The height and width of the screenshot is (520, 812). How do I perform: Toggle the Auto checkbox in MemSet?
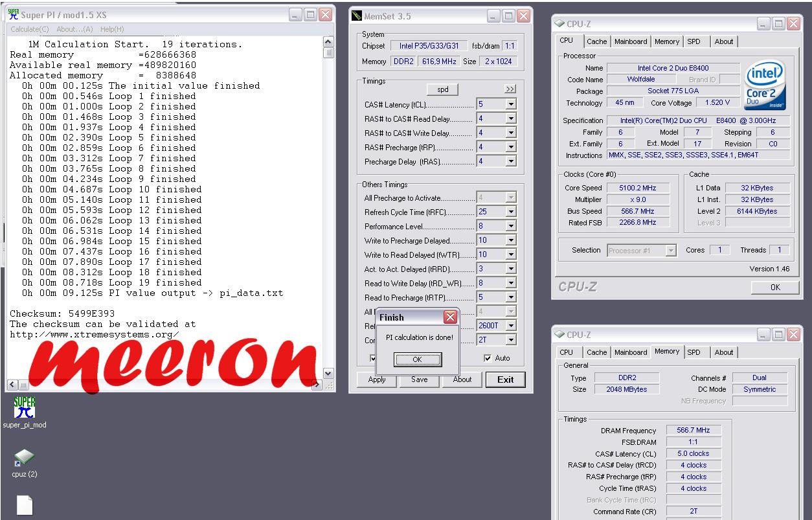488,358
